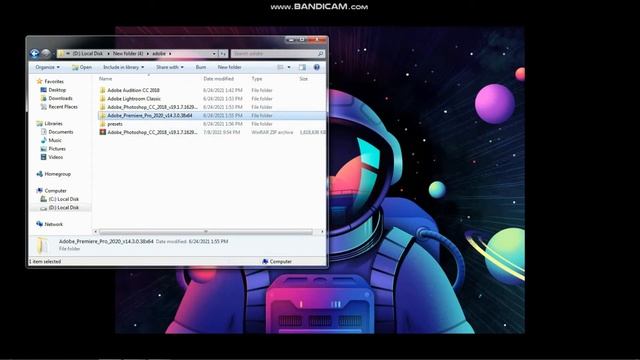640x360 pixels.
Task: Open the Share with menu
Action: [170, 67]
